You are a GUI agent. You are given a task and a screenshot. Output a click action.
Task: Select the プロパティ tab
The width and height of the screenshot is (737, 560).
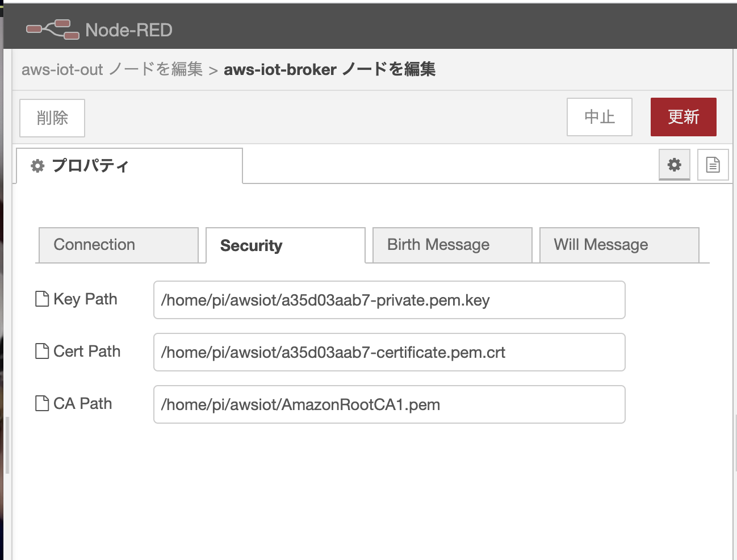[129, 166]
